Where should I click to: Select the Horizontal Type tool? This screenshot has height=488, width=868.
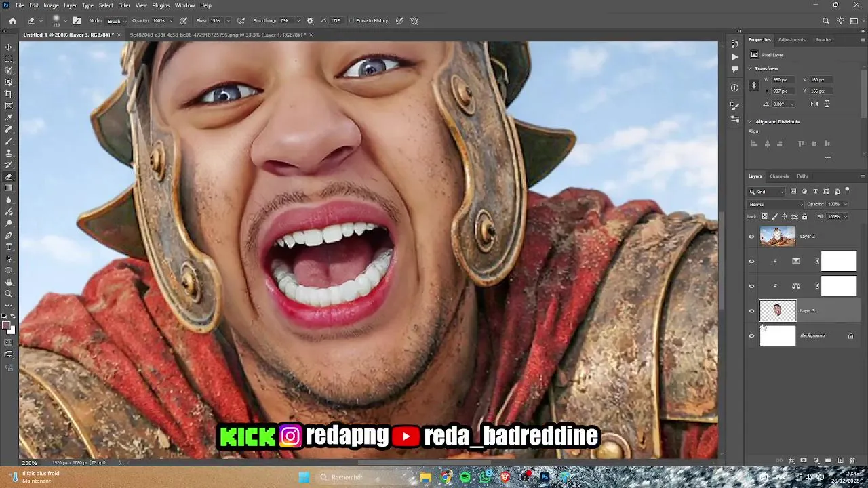pos(9,247)
